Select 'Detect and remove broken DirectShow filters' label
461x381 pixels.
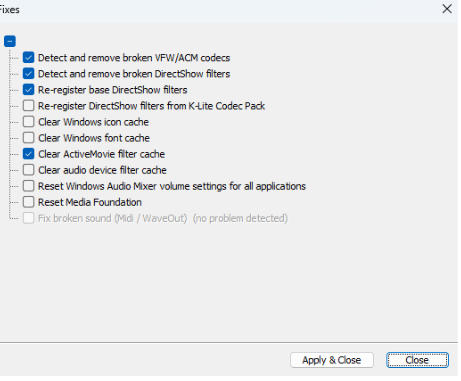(x=134, y=74)
